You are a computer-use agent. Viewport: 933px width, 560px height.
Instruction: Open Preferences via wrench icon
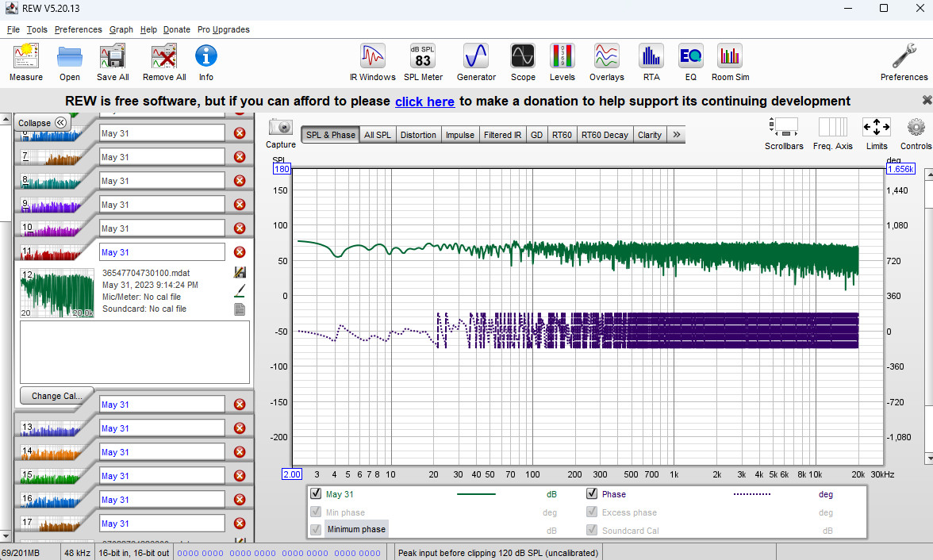click(904, 56)
